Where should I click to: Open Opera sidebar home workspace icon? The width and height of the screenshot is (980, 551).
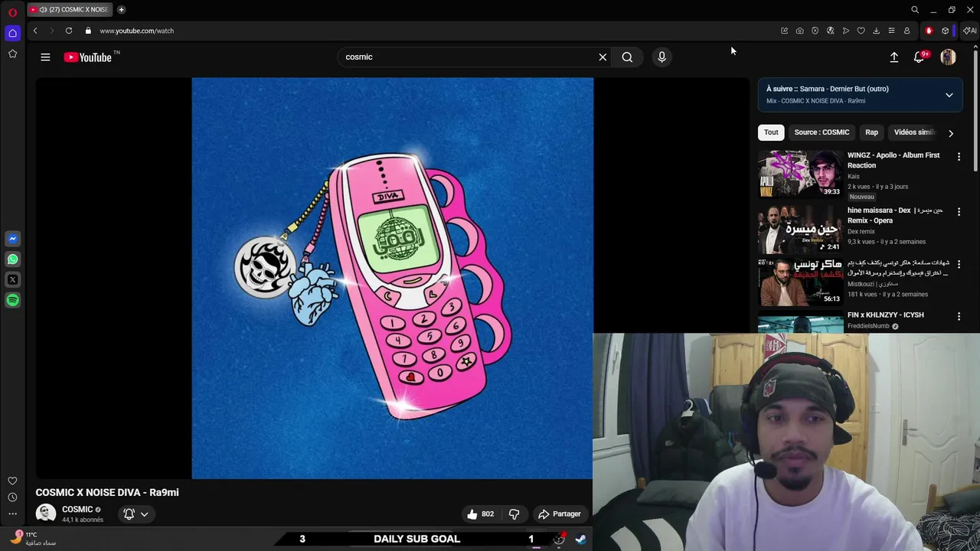pos(12,33)
